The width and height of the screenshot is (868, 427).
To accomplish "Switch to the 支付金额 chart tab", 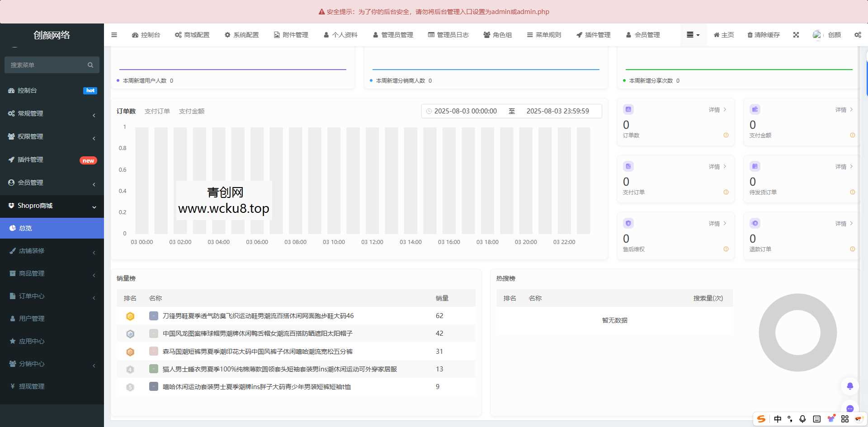I will 192,111.
